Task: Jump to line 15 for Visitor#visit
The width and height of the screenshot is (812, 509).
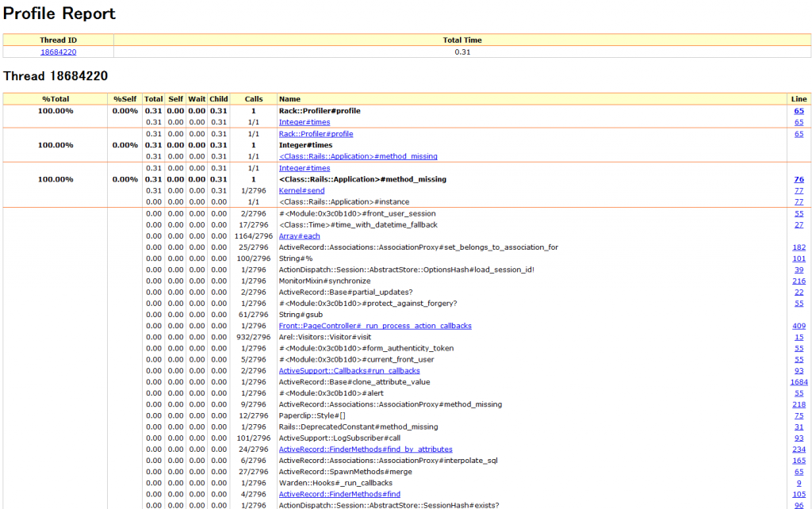Action: 799,337
